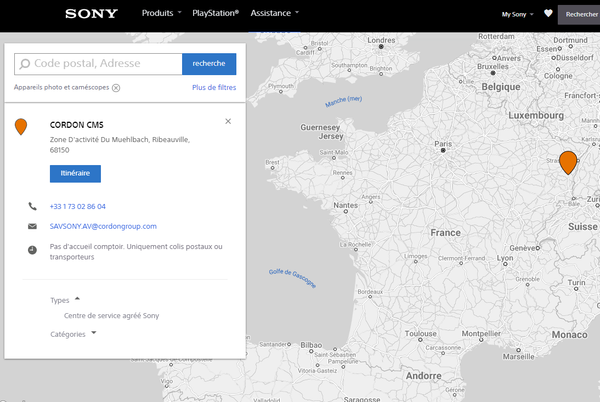Screen dimensions: 600x402
Task: Open the favorites heart icon
Action: [x=548, y=14]
